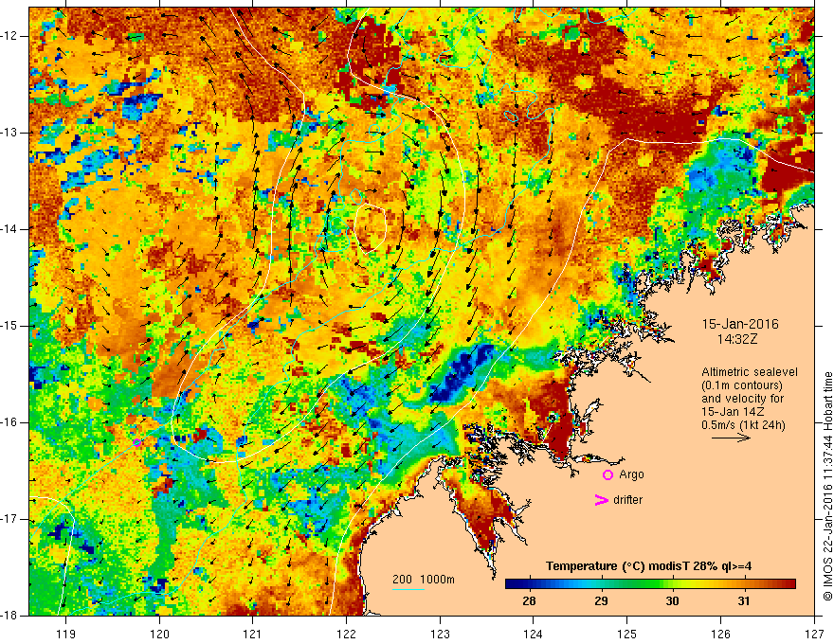Click the longitude axis label '119'
This screenshot has width=834, height=644.
pyautogui.click(x=66, y=634)
